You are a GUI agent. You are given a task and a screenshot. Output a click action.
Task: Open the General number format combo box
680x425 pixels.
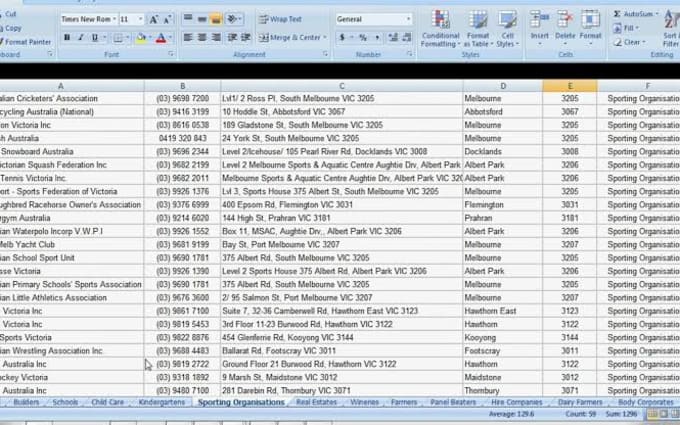tap(373, 19)
